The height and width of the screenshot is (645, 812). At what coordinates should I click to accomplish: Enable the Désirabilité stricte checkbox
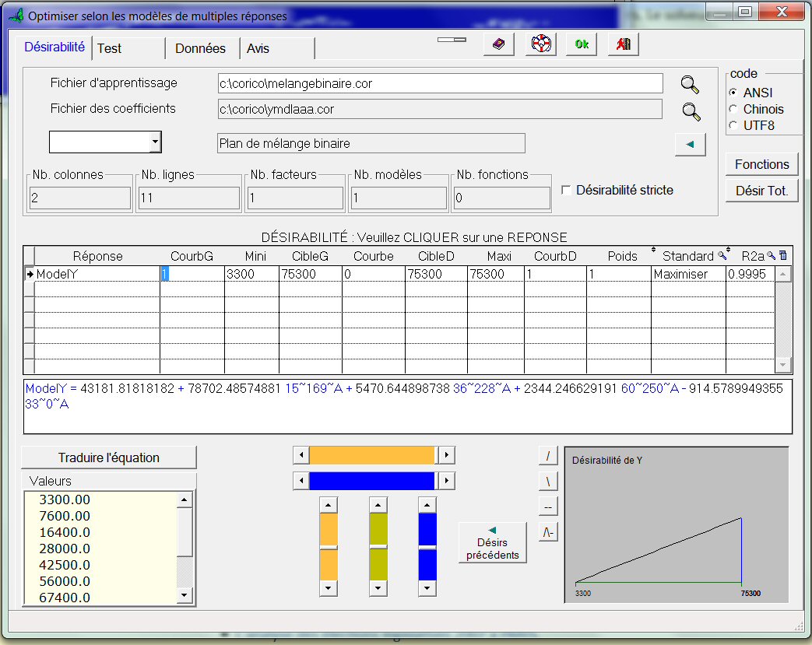coord(567,190)
